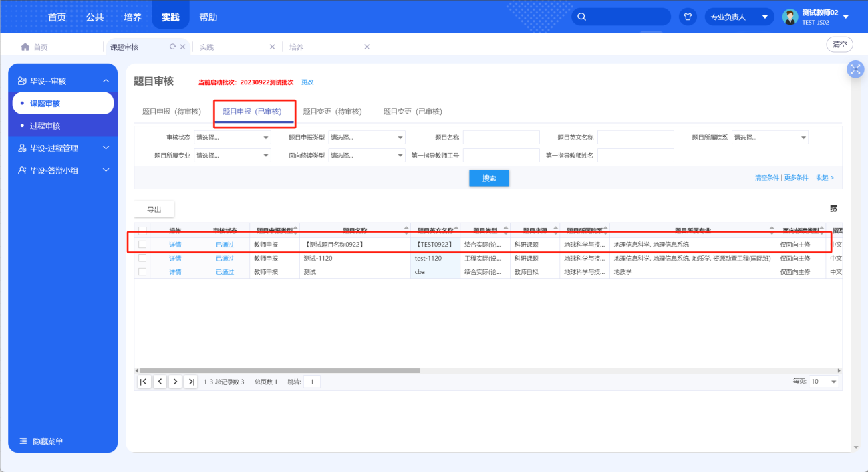Viewport: 868px width, 472px height.
Task: Switch to 题目申报（待审核） tab
Action: click(172, 112)
